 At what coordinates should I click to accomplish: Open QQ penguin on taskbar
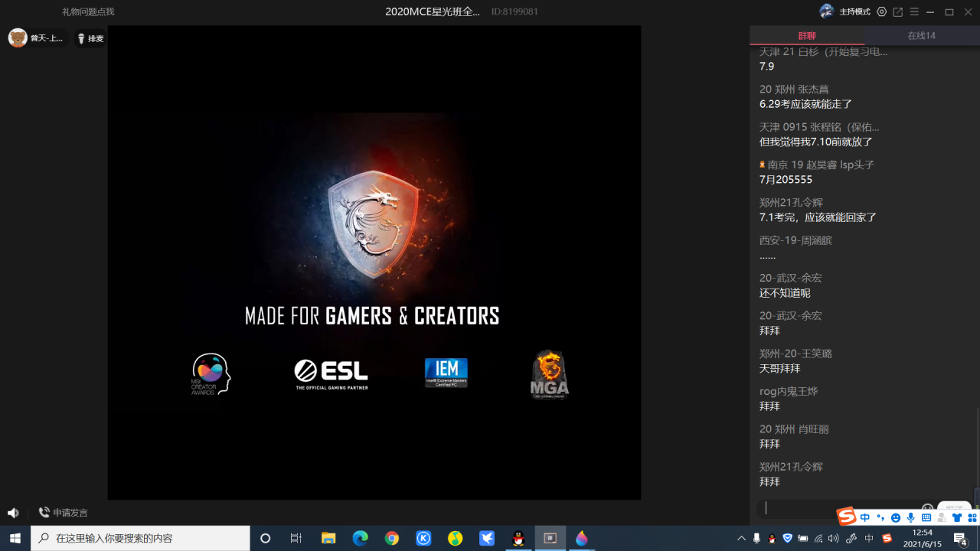click(x=518, y=538)
